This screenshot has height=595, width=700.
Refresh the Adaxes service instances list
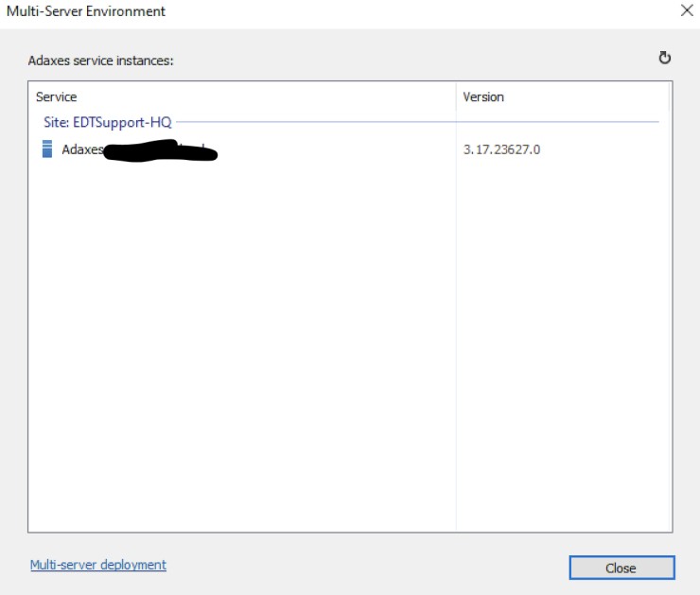click(664, 58)
